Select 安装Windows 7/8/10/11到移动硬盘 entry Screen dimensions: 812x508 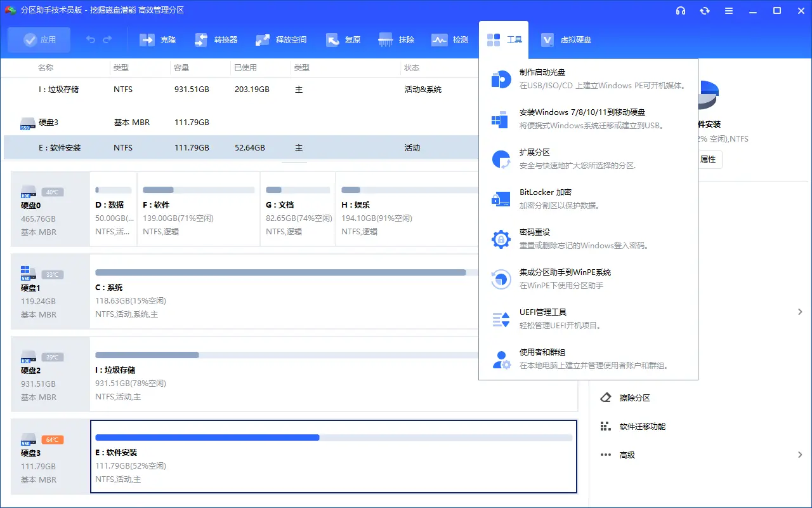(x=589, y=119)
